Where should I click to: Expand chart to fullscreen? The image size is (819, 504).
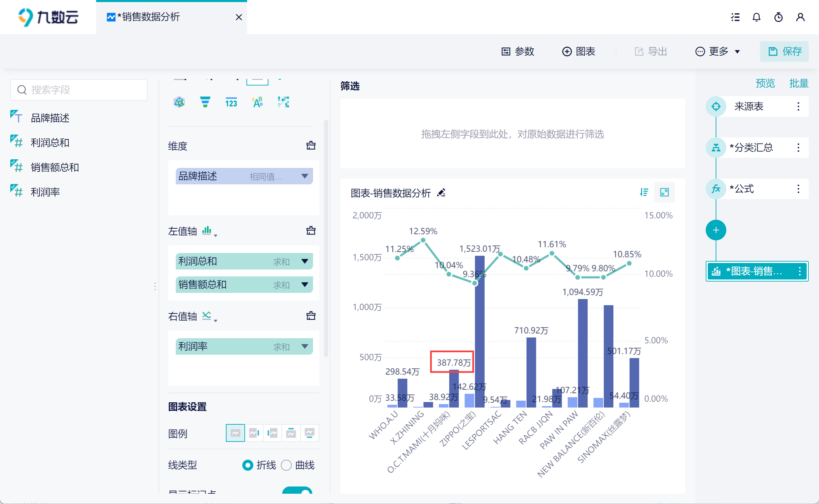click(664, 192)
